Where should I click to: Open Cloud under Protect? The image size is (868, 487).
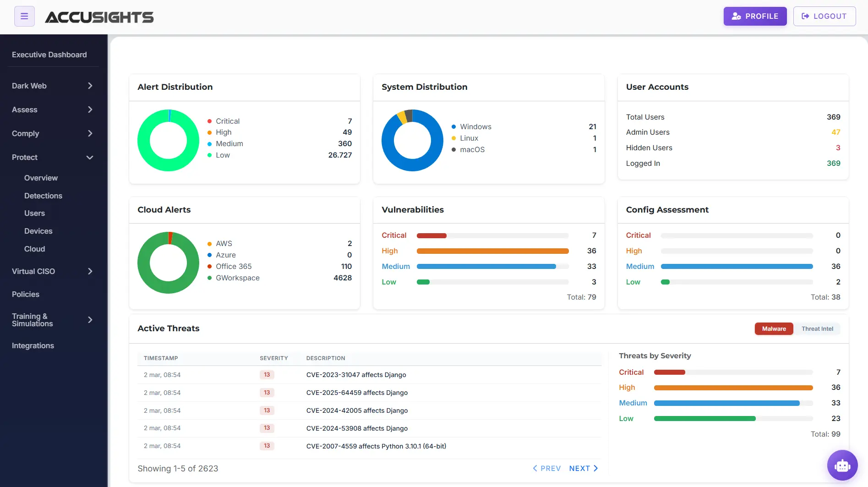34,249
